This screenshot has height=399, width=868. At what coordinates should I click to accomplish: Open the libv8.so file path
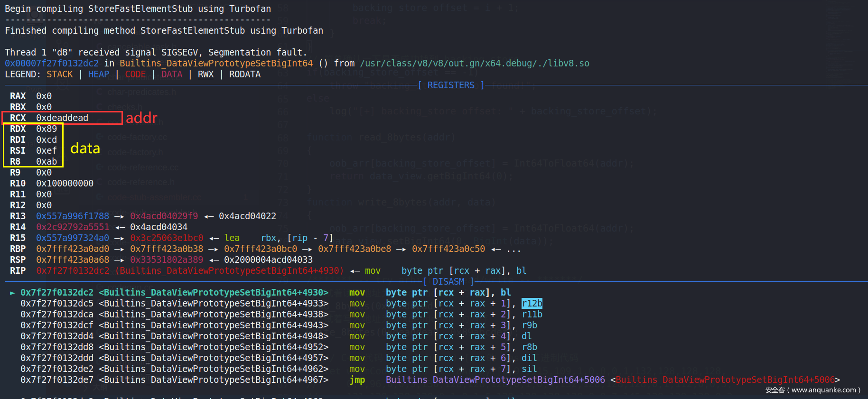click(475, 64)
